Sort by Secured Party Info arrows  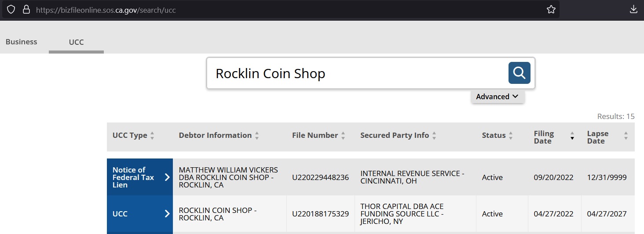coord(434,136)
